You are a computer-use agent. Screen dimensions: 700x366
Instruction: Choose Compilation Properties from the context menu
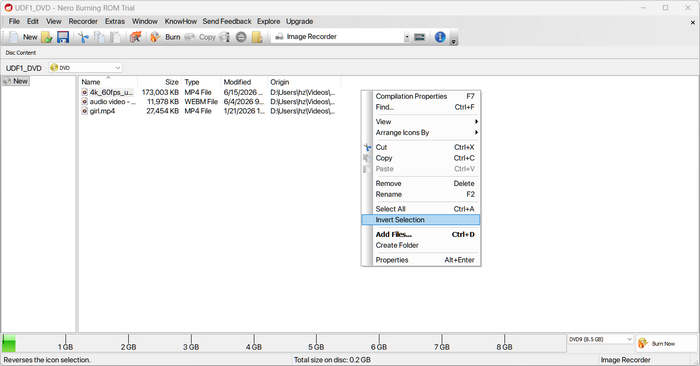click(x=421, y=96)
